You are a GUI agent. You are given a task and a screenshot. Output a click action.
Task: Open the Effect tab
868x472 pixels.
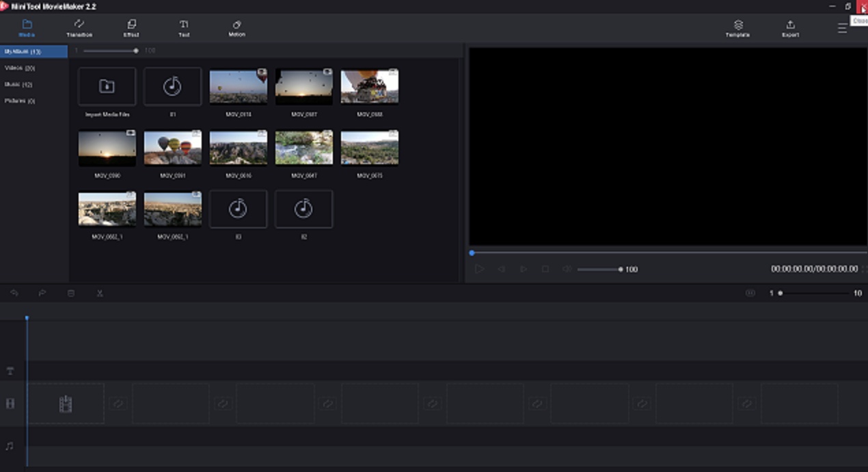click(131, 28)
